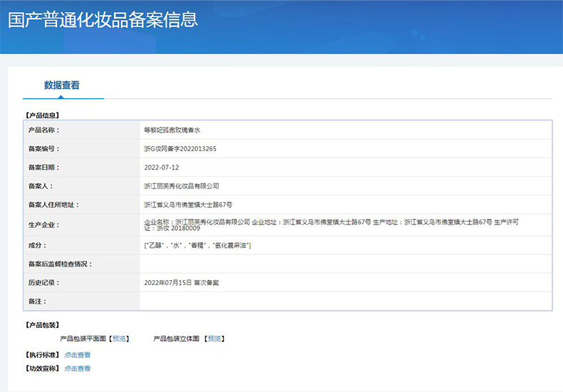Select the 生产企业 details text
This screenshot has width=563, height=392.
(x=331, y=225)
